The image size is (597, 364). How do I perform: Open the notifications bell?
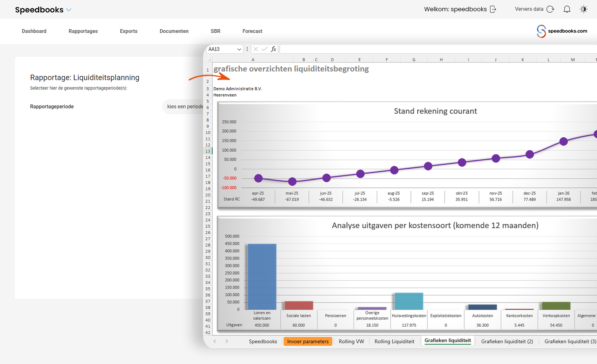(x=567, y=9)
